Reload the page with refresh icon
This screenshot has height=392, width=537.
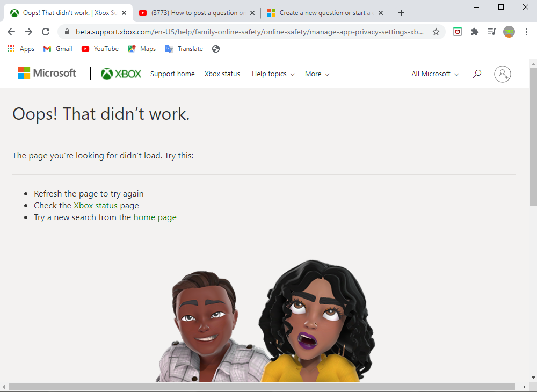[x=46, y=32]
